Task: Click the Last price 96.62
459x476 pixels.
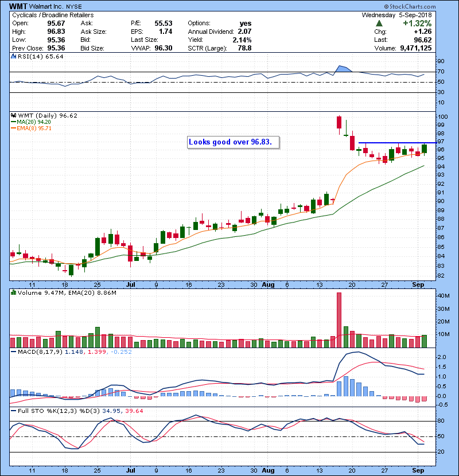Action: click(422, 40)
